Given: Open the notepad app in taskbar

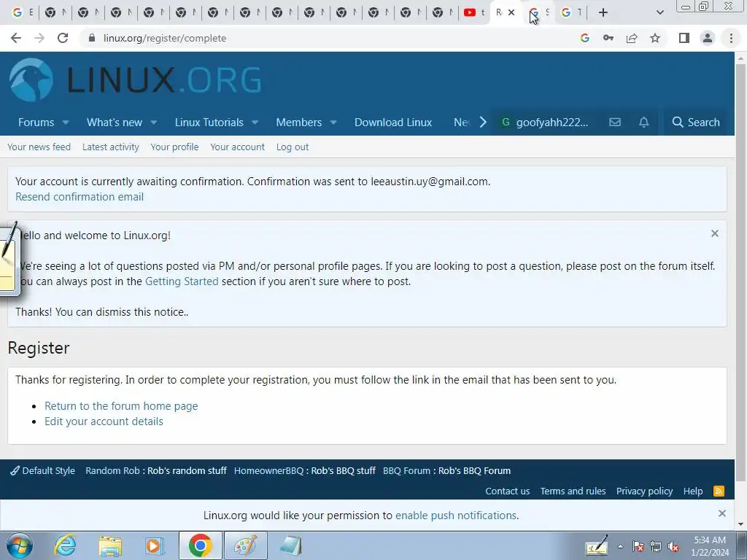Looking at the screenshot, I should (290, 545).
